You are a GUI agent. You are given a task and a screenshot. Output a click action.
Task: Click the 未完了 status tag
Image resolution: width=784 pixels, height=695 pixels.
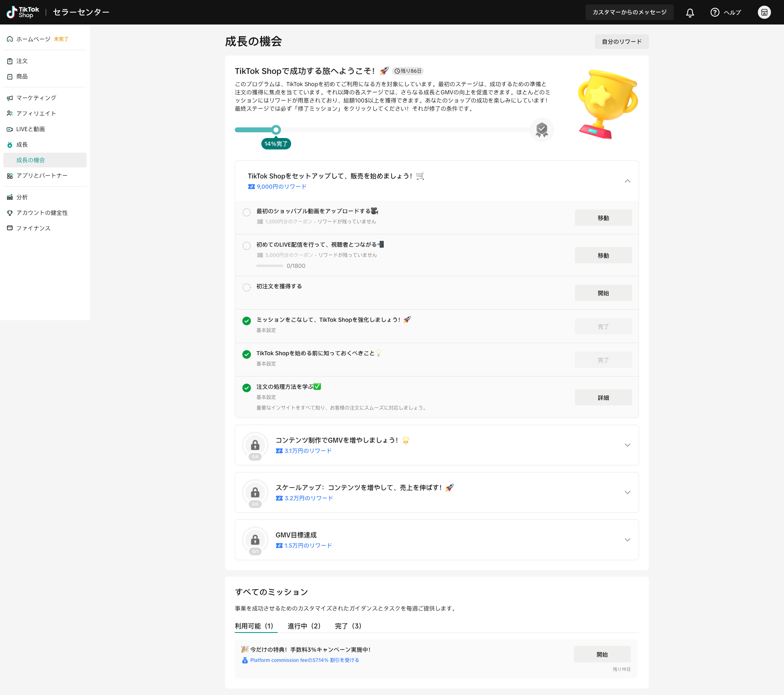[x=61, y=39]
